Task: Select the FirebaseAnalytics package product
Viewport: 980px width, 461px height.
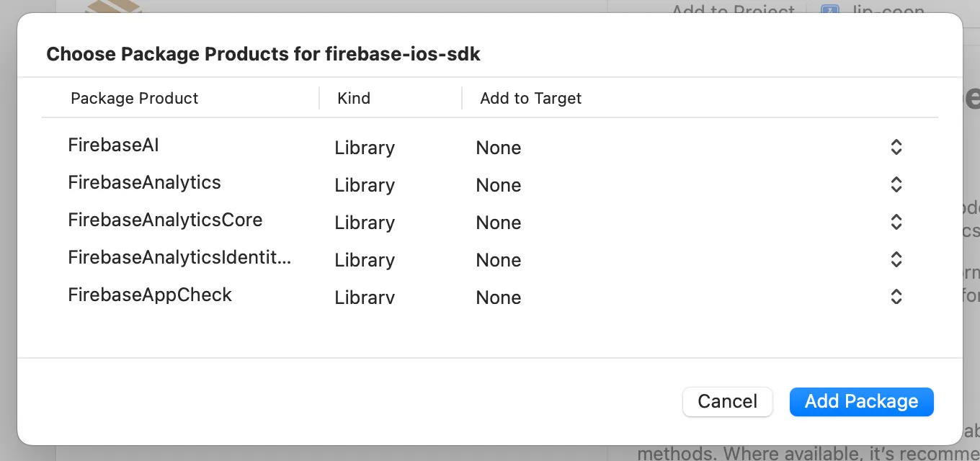Action: [144, 183]
